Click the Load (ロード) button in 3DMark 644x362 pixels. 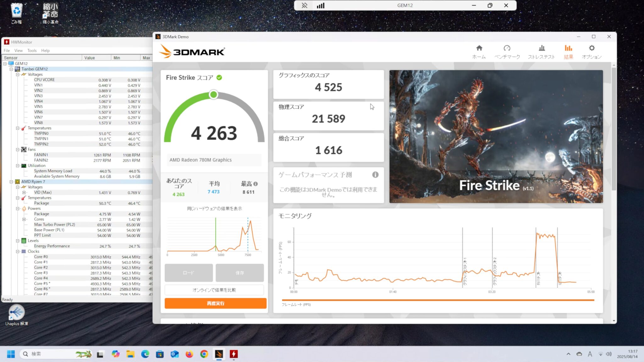[x=189, y=273]
